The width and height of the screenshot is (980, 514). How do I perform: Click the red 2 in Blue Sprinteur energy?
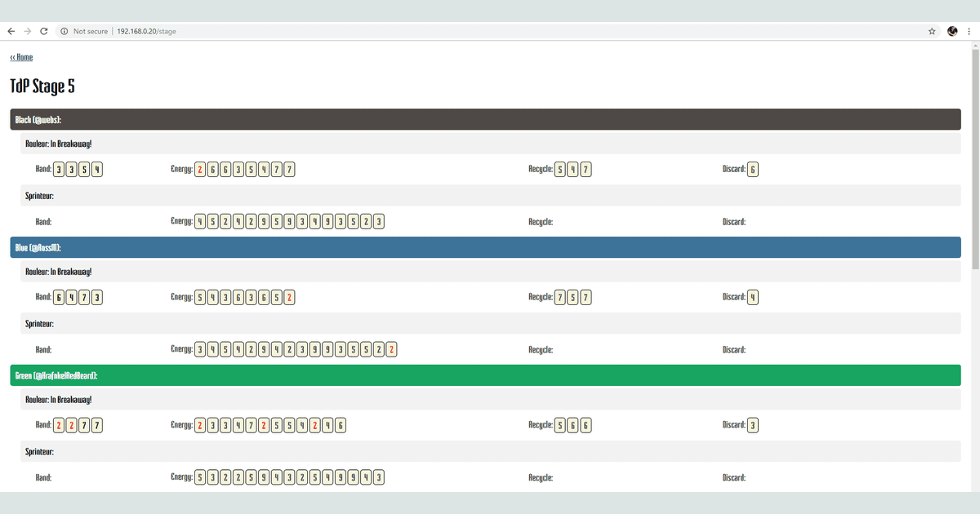point(392,349)
